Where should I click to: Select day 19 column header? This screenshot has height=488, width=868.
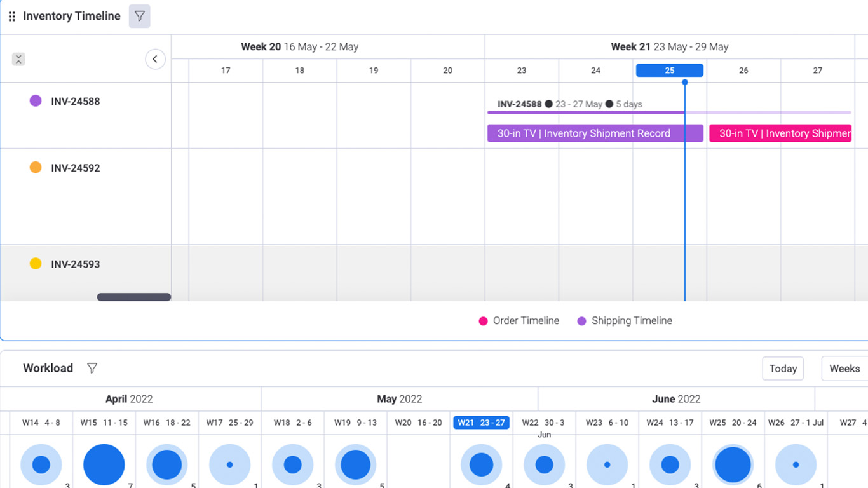tap(374, 71)
